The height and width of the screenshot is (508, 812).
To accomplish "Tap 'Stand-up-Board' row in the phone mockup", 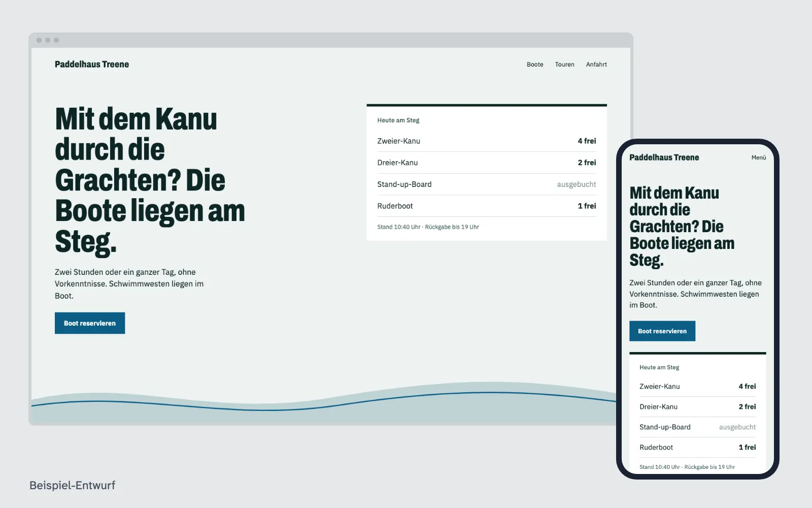I will [x=698, y=427].
